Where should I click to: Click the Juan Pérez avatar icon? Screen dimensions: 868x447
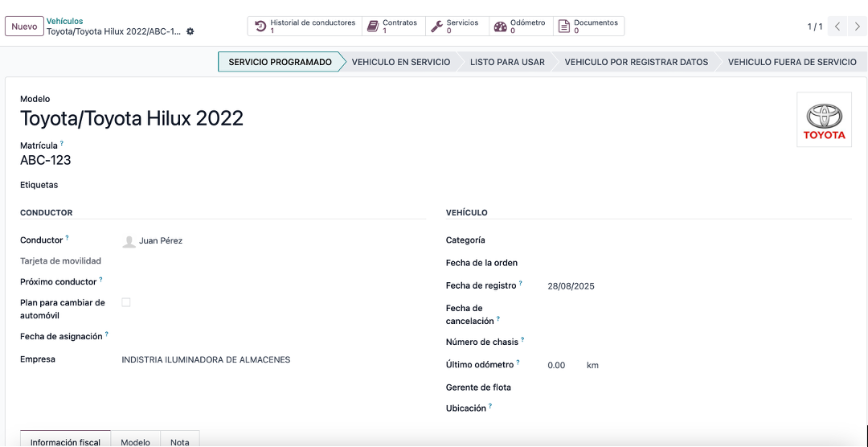[x=129, y=241]
